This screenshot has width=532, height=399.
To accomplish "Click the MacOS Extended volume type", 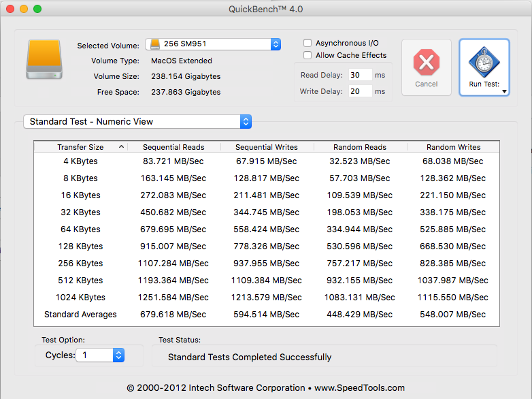I will click(182, 61).
